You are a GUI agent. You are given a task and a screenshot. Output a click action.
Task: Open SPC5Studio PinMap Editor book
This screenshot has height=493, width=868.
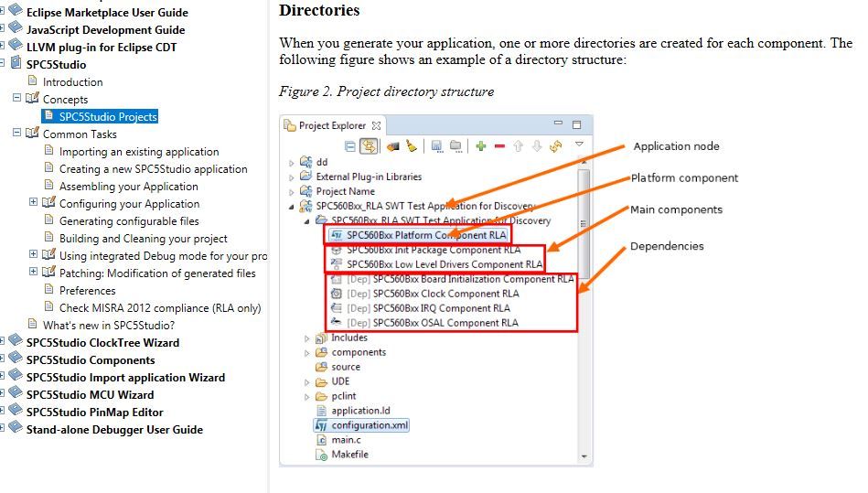(94, 413)
